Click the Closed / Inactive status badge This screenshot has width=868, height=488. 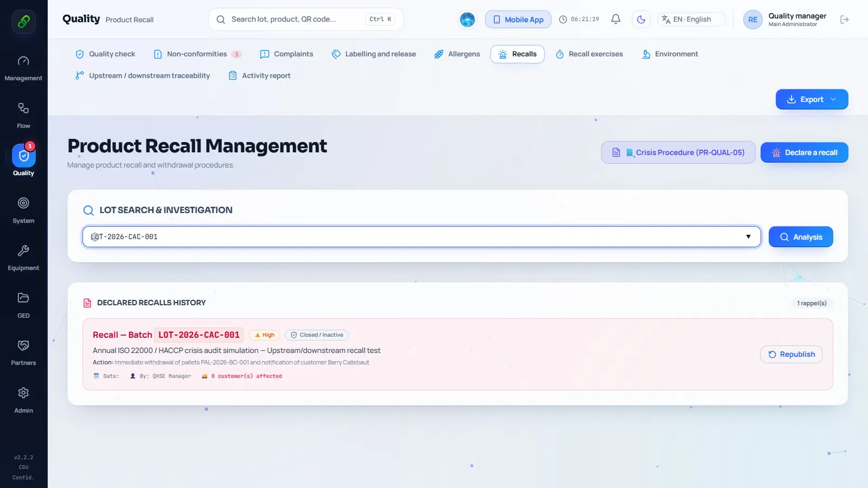tap(317, 335)
